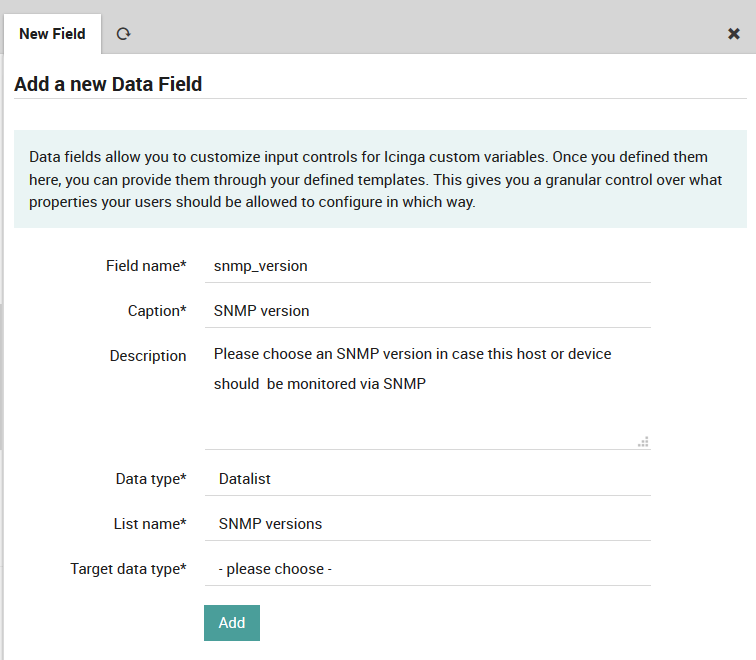756x660 pixels.
Task: Click the List name label
Action: pyautogui.click(x=150, y=524)
